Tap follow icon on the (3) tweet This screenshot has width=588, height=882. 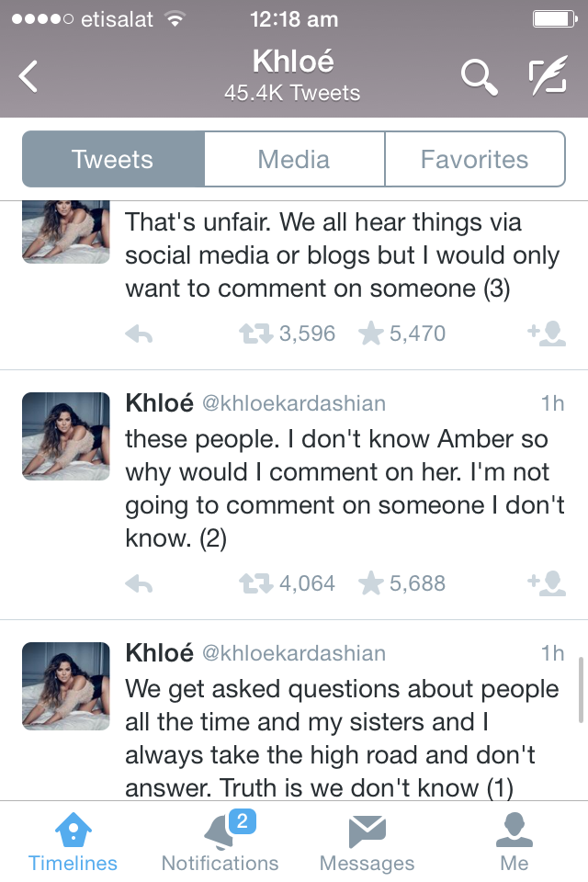point(547,334)
